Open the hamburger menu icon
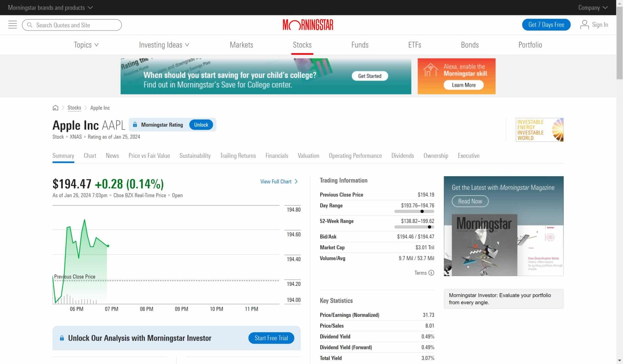 [12, 25]
